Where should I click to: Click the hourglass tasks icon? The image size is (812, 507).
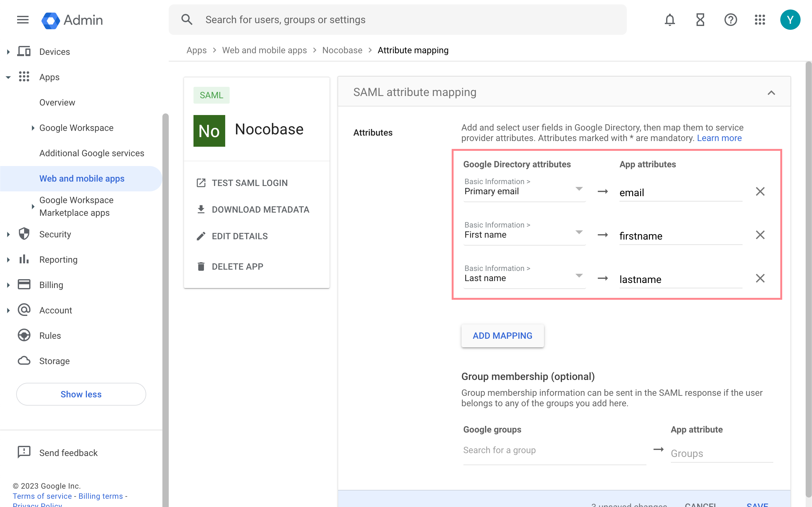pos(700,20)
